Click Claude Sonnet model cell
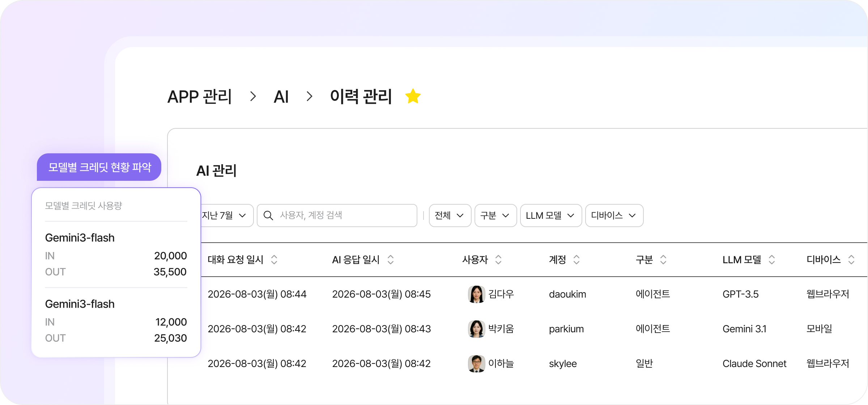The image size is (868, 405). pos(754,363)
